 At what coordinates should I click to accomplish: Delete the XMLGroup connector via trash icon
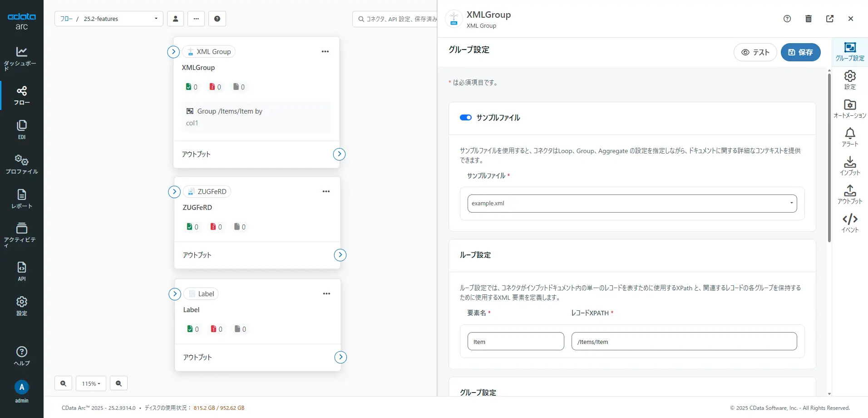[x=809, y=19]
